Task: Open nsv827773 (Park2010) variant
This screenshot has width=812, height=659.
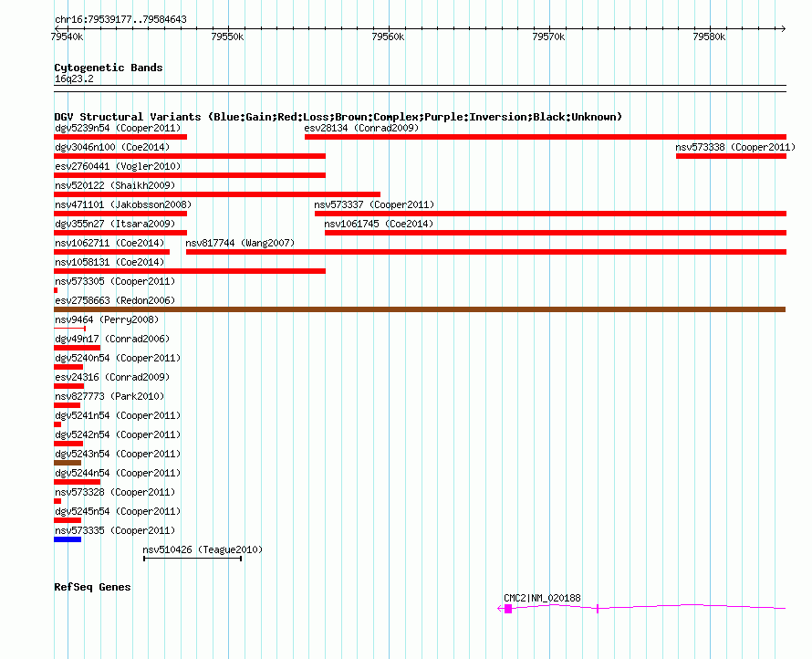Action: pos(109,396)
